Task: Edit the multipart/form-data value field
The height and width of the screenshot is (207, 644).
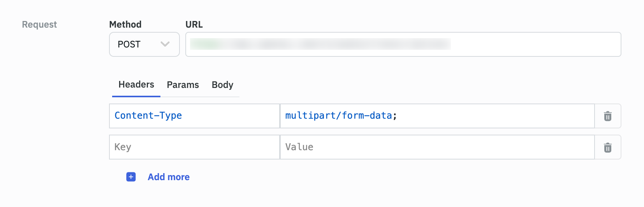Action: tap(436, 116)
